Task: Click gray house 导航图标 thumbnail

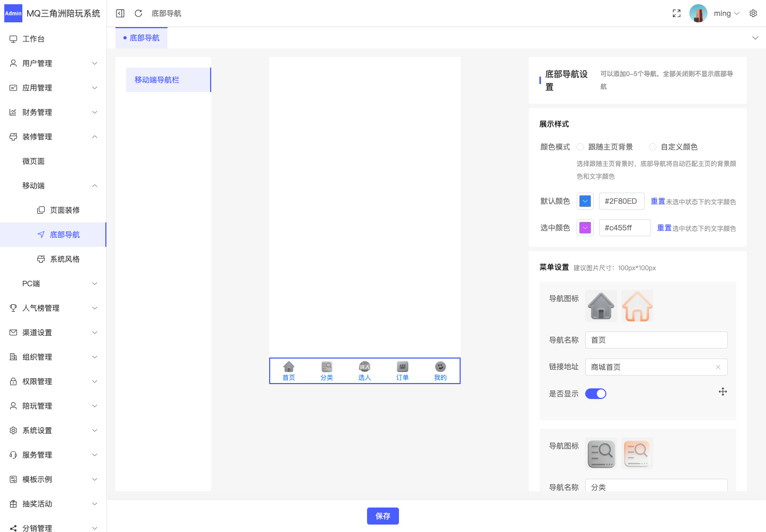Action: point(601,306)
